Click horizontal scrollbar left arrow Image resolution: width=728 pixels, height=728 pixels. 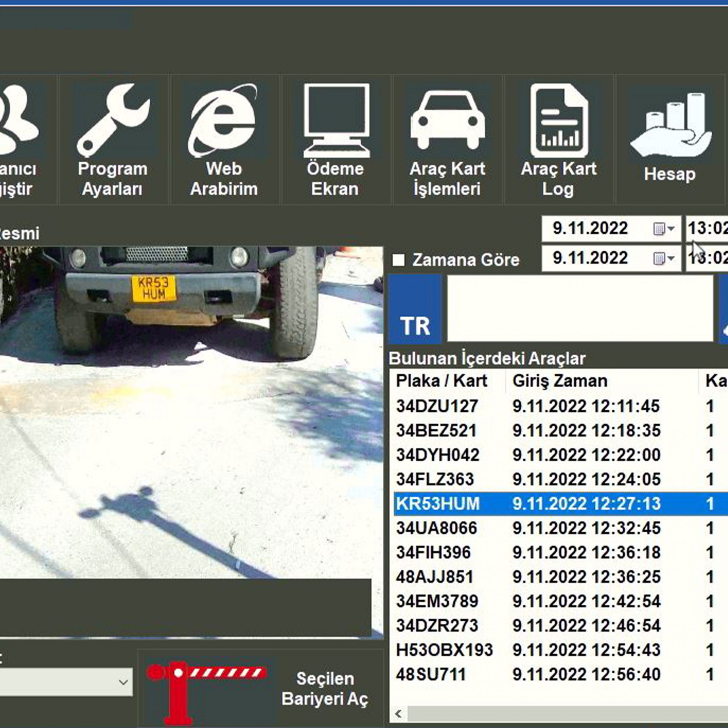click(x=398, y=713)
